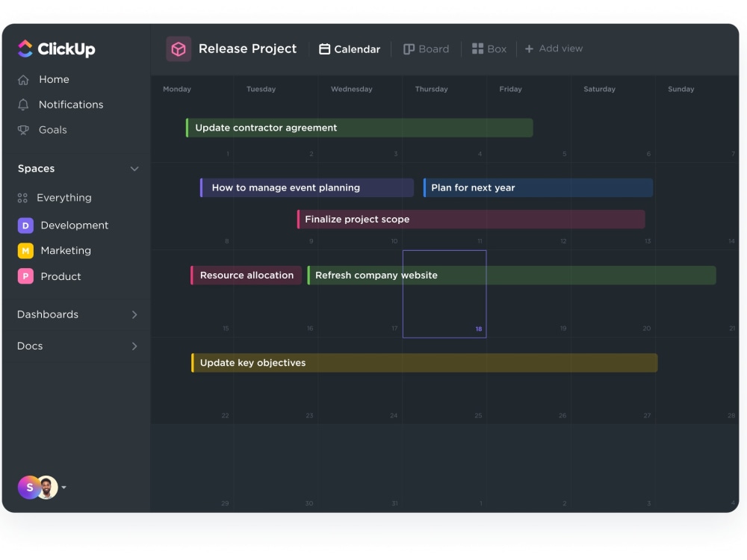Open Notifications bell icon

click(x=25, y=105)
